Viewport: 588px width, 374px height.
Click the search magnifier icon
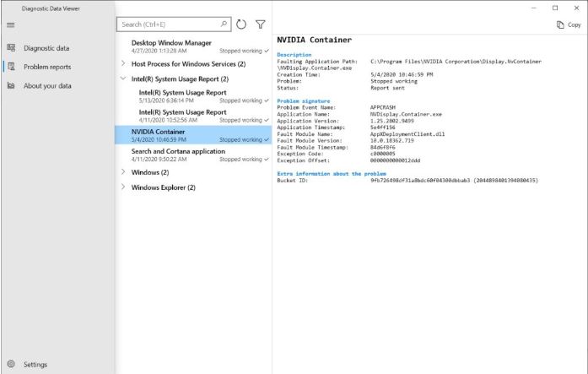224,24
